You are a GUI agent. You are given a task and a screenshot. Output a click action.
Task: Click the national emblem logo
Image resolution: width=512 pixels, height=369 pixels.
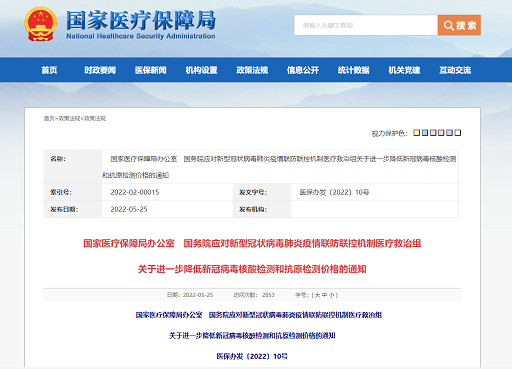(x=40, y=24)
